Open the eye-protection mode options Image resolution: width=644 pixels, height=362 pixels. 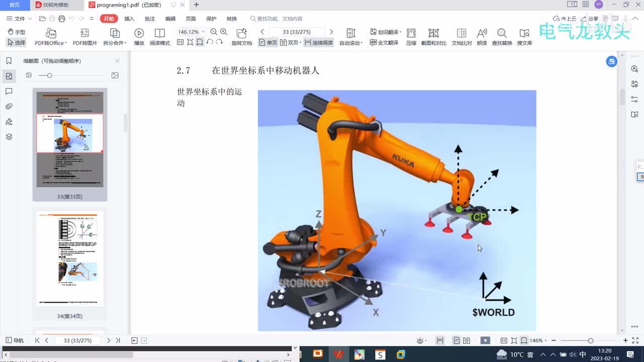421,340
